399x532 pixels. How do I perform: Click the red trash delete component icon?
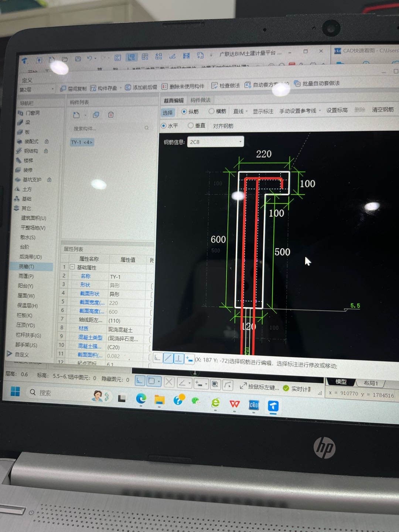click(111, 115)
